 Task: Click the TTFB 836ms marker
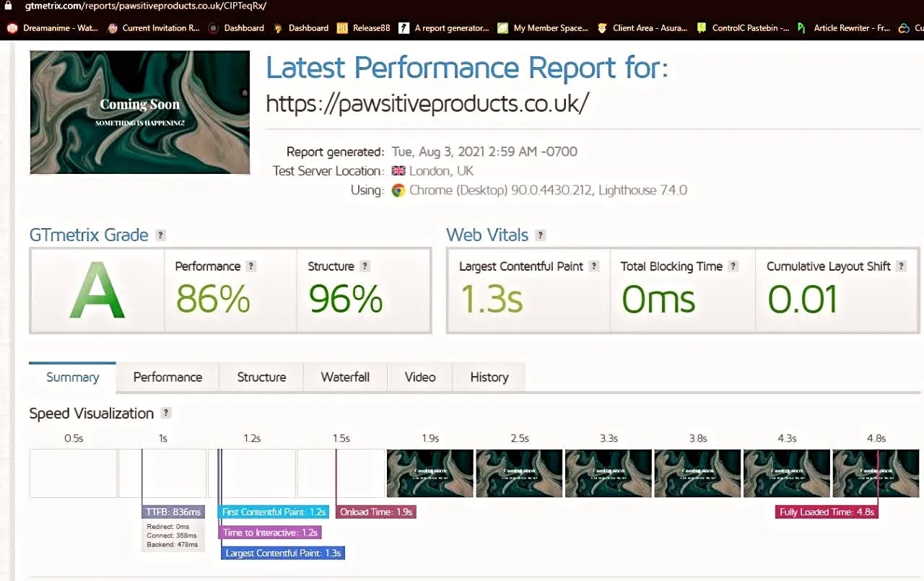pos(173,512)
